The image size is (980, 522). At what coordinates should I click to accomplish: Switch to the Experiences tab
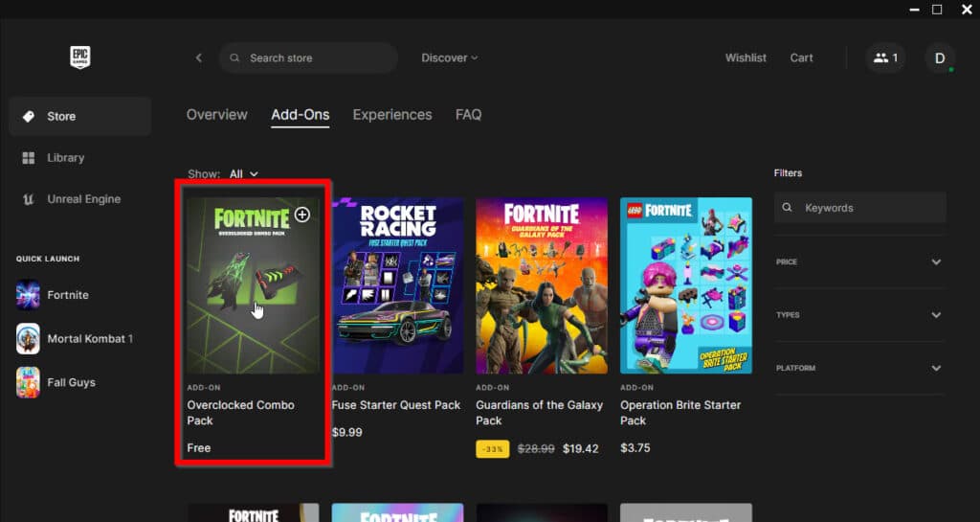pyautogui.click(x=391, y=115)
